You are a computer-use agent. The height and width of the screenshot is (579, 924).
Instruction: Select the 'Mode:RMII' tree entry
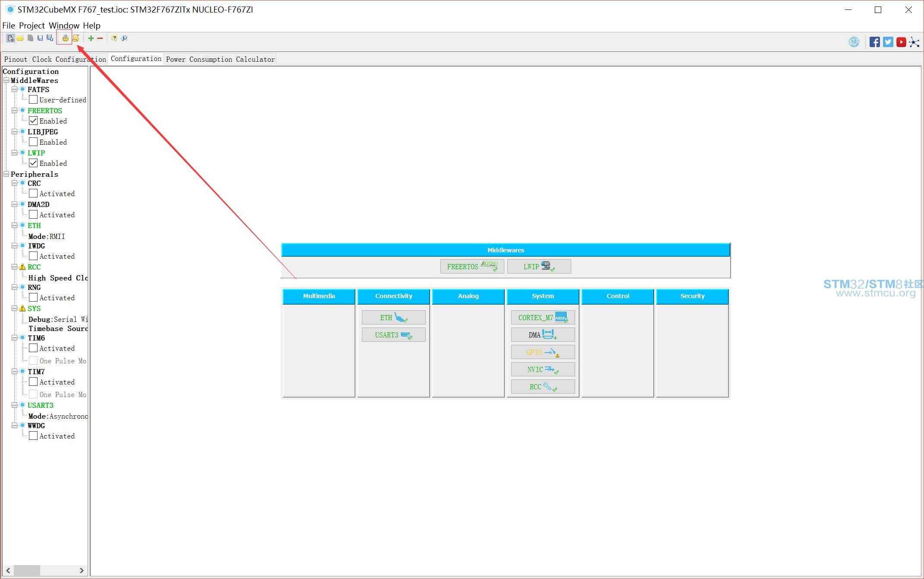47,236
